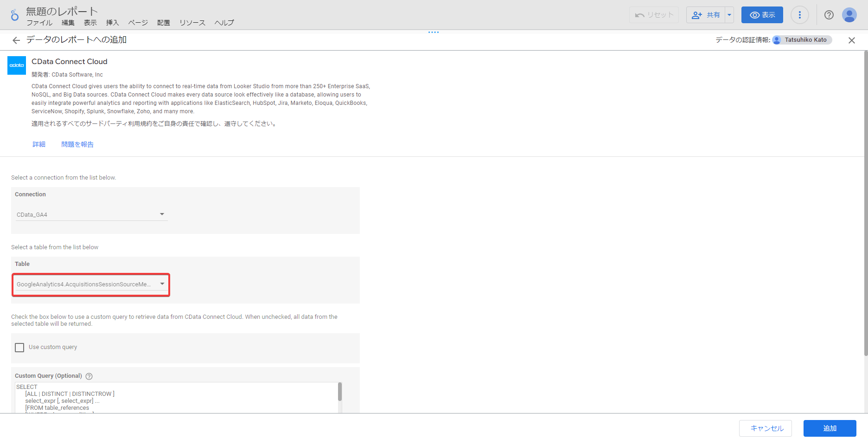
Task: Click the 問題を報告 link
Action: (x=77, y=144)
